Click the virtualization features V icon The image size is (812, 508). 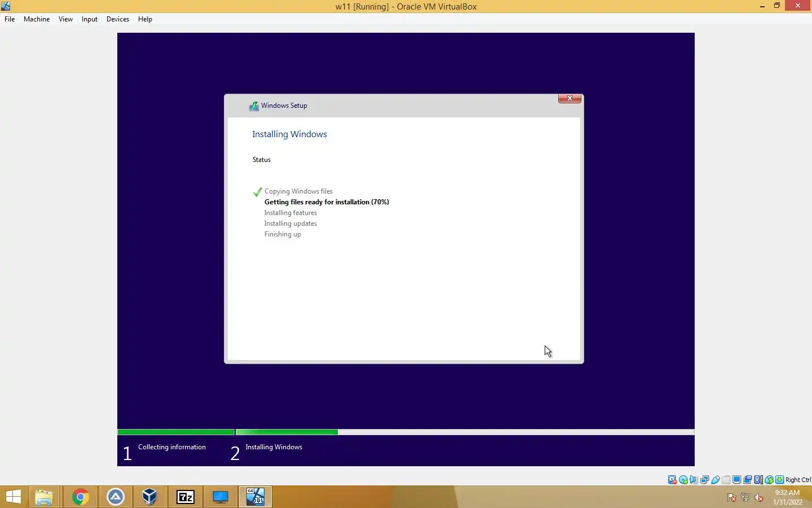click(x=758, y=480)
